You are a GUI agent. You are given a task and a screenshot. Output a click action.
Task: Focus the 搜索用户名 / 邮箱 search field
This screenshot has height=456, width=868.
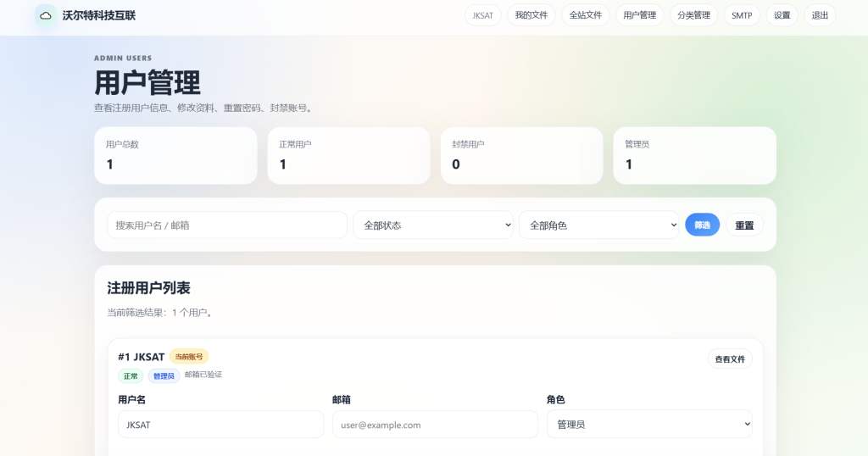point(227,225)
